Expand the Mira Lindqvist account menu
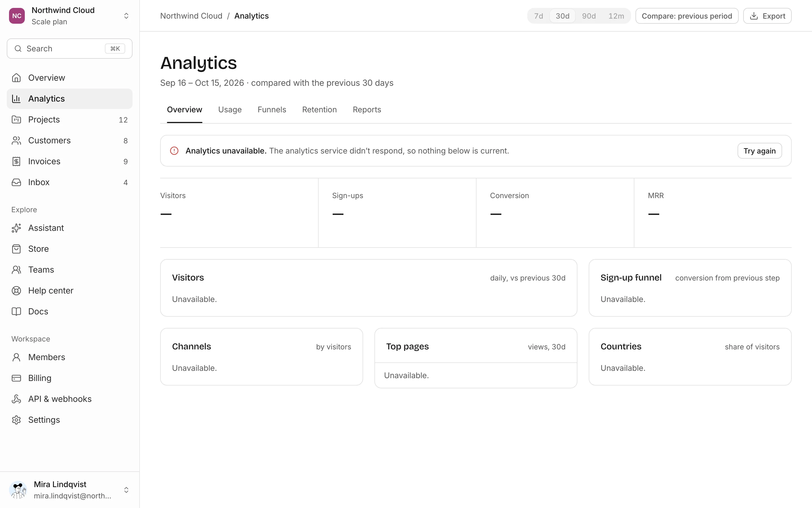The width and height of the screenshot is (812, 508). [126, 490]
